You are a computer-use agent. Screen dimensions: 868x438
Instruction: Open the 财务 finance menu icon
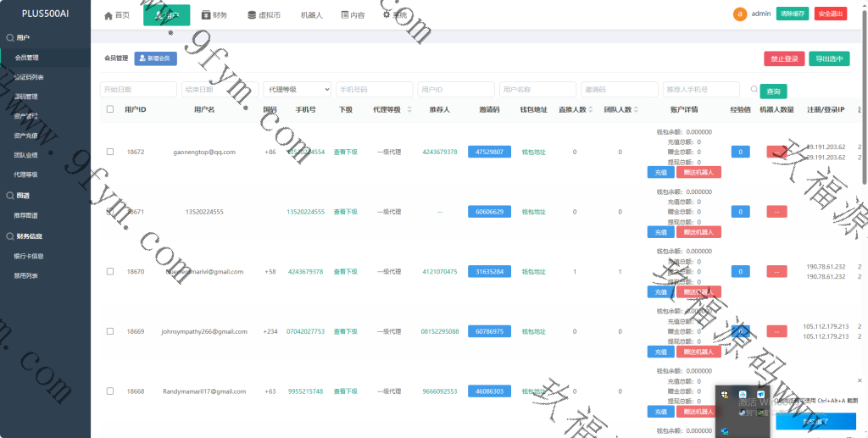(x=206, y=15)
